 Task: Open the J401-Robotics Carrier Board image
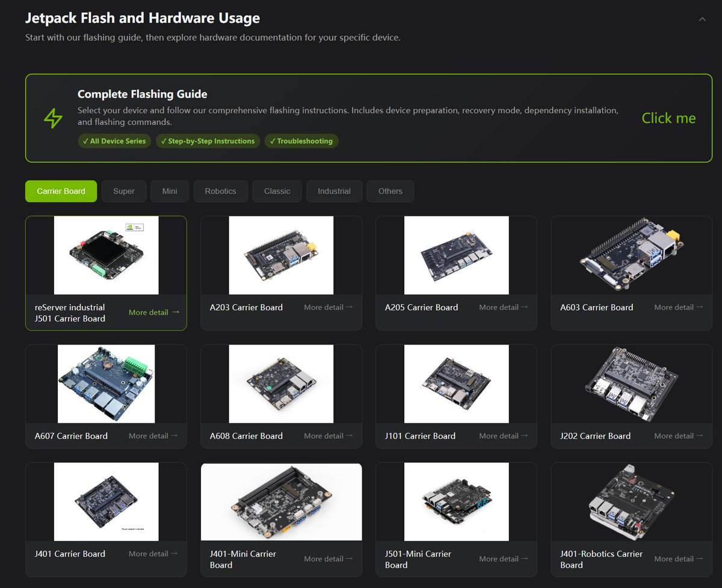click(632, 501)
